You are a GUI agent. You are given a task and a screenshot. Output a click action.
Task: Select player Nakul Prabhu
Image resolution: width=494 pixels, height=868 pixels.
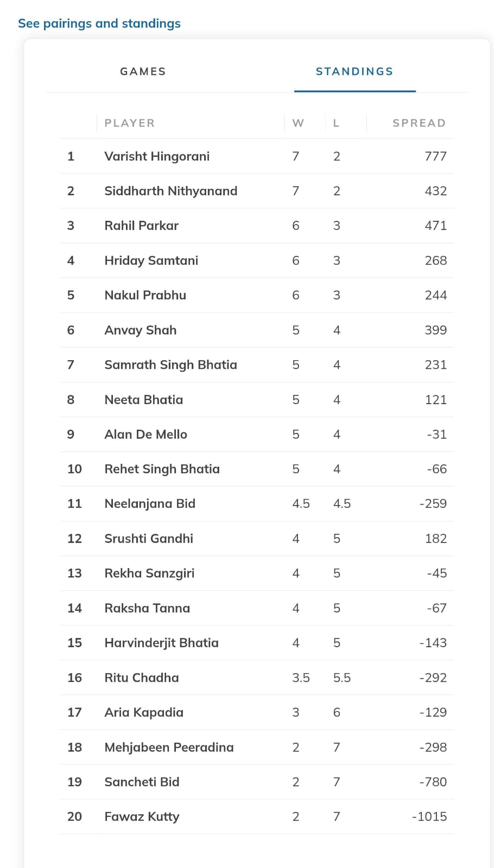(145, 295)
